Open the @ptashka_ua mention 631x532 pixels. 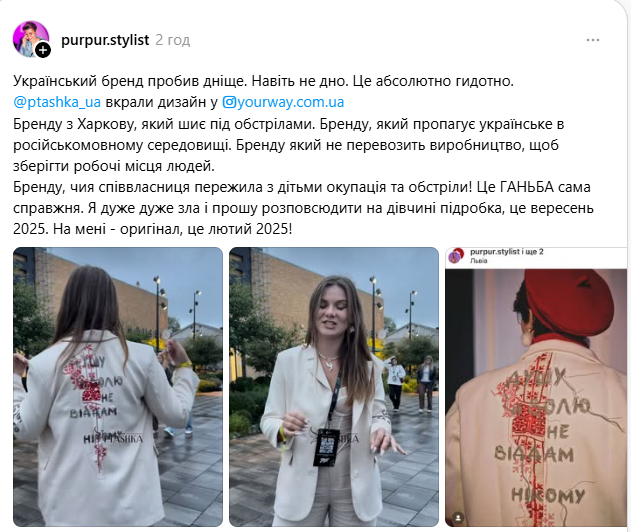tap(57, 102)
